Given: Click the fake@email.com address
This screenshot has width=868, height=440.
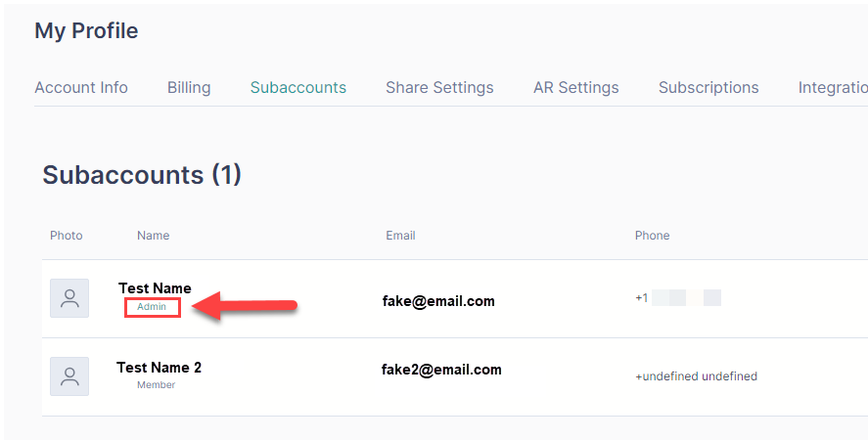Looking at the screenshot, I should click(438, 301).
